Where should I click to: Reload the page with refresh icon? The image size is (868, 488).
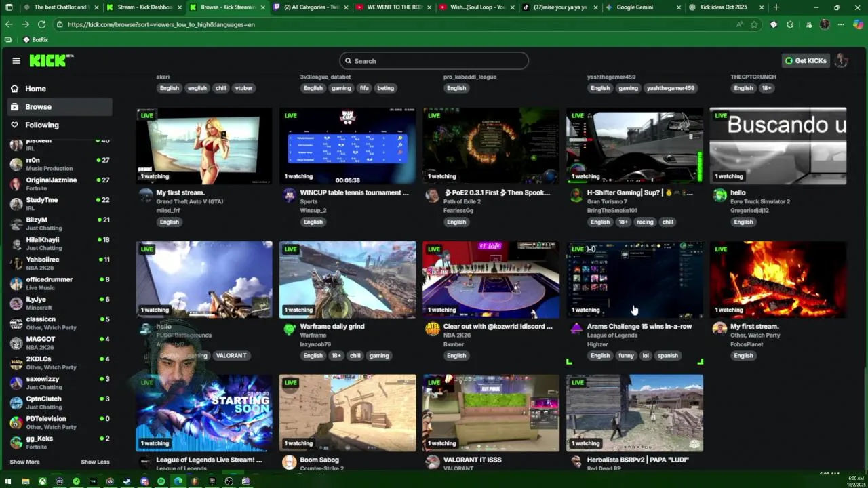[41, 24]
